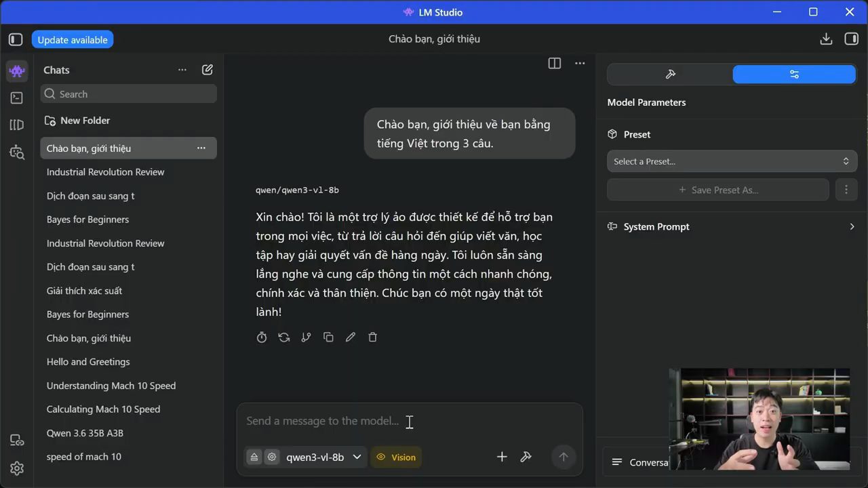Open app settings gear in left rail
This screenshot has height=488, width=868.
pyautogui.click(x=17, y=468)
